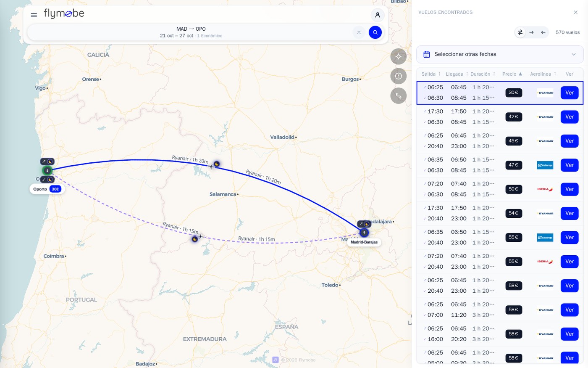Viewport: 588px width, 368px height.
Task: Select the round-trip direction toggle
Action: coord(520,32)
